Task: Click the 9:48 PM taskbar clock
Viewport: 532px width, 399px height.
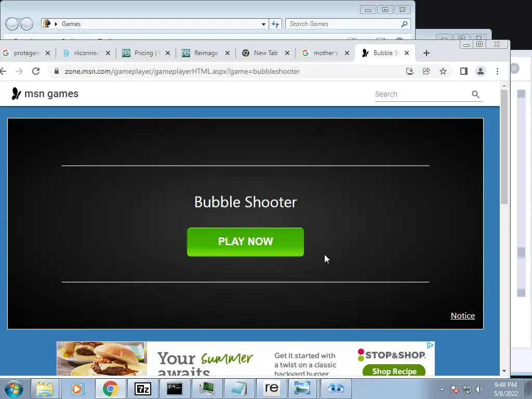Action: 506,389
